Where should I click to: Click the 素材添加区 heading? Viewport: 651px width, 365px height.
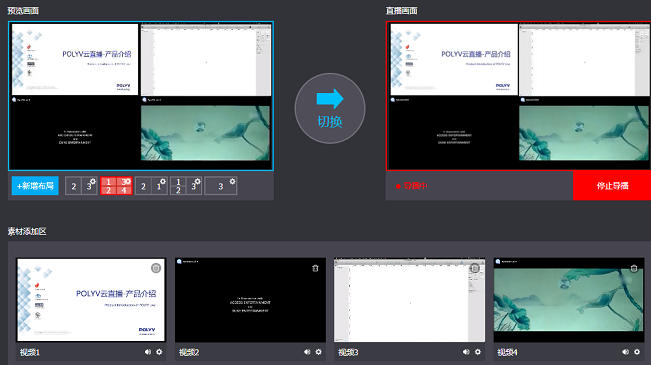[x=27, y=231]
